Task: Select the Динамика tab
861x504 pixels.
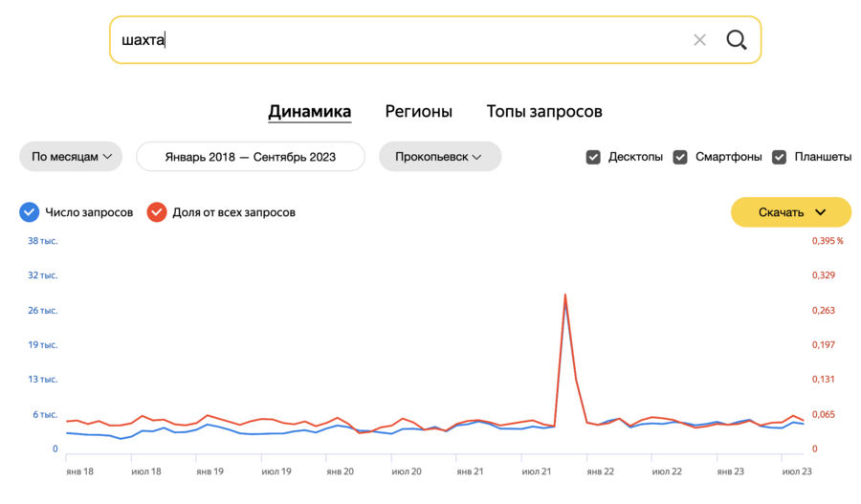Action: pyautogui.click(x=309, y=112)
